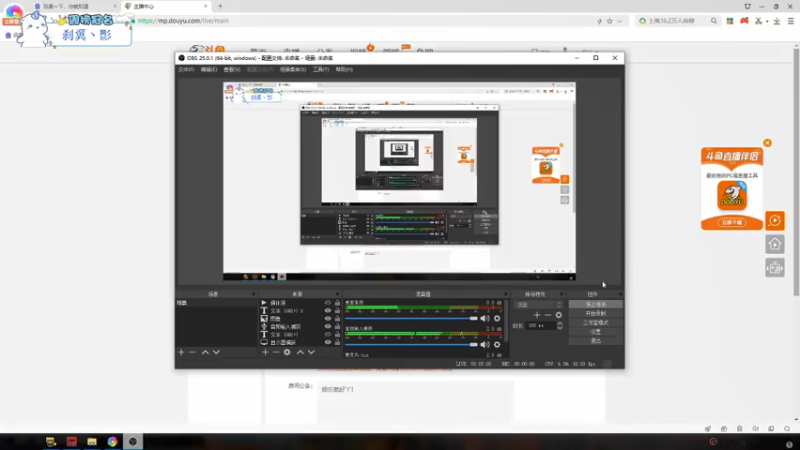Add a new scene with the plus icon
The width and height of the screenshot is (800, 450).
[181, 352]
